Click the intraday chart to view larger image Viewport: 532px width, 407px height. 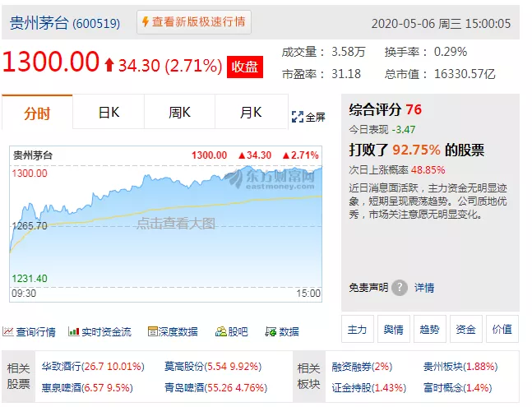[166, 223]
